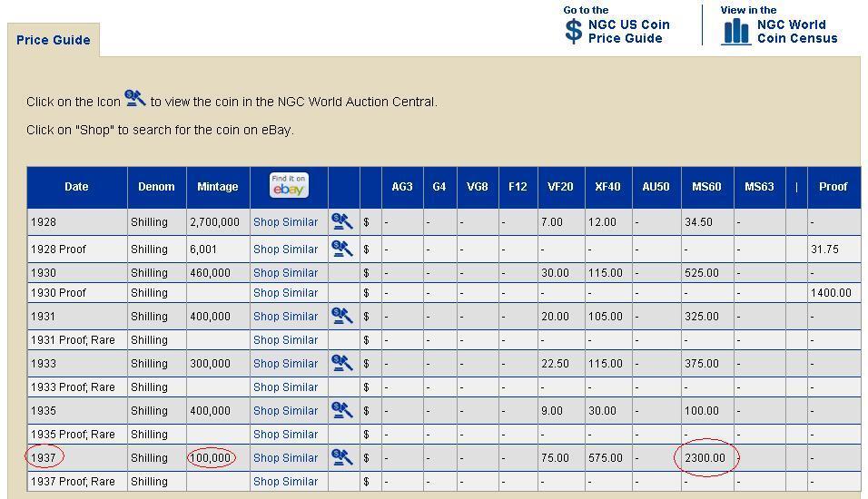Open auction icon for 1928 shilling row
Viewport: 868px width, 499px height.
[x=341, y=221]
